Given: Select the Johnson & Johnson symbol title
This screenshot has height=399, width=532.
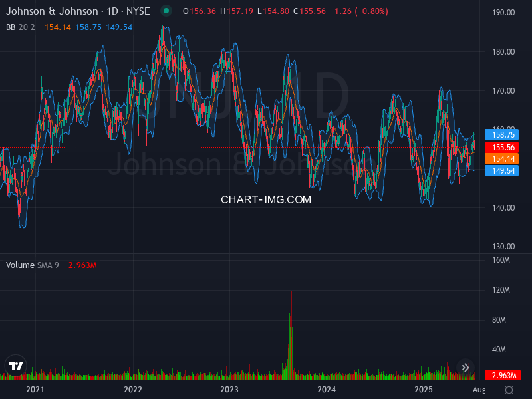Looking at the screenshot, I should tap(78, 11).
